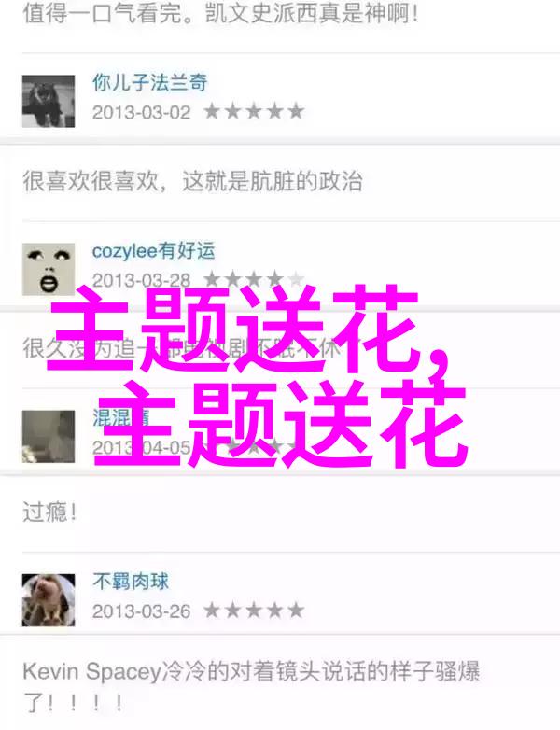
Task: Open the avatar next to the 2013-04-05 review
Action: 49,436
